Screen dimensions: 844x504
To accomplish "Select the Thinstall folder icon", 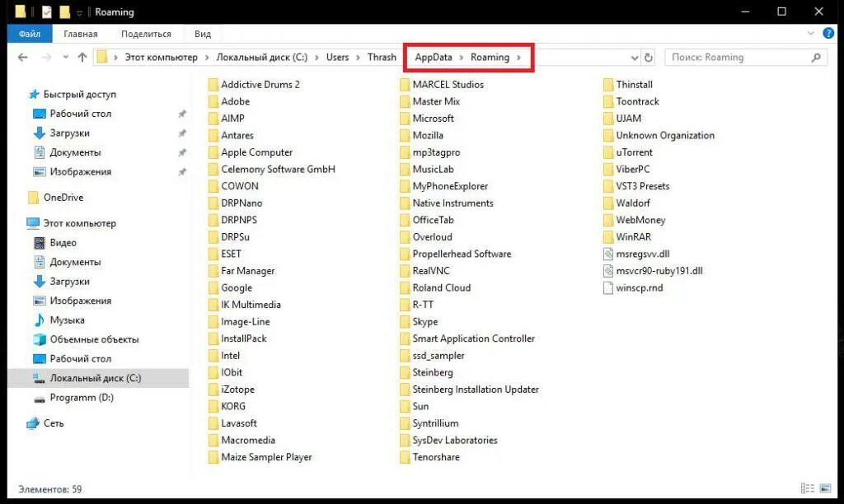I will pyautogui.click(x=608, y=85).
